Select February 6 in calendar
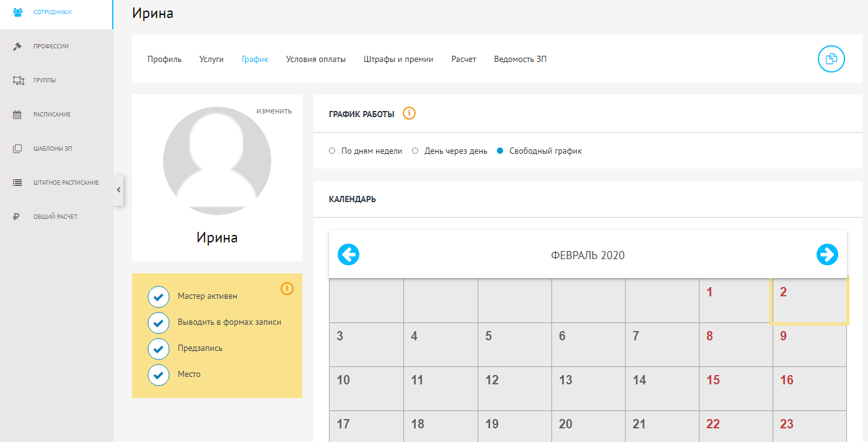This screenshot has height=442, width=868. (589, 345)
